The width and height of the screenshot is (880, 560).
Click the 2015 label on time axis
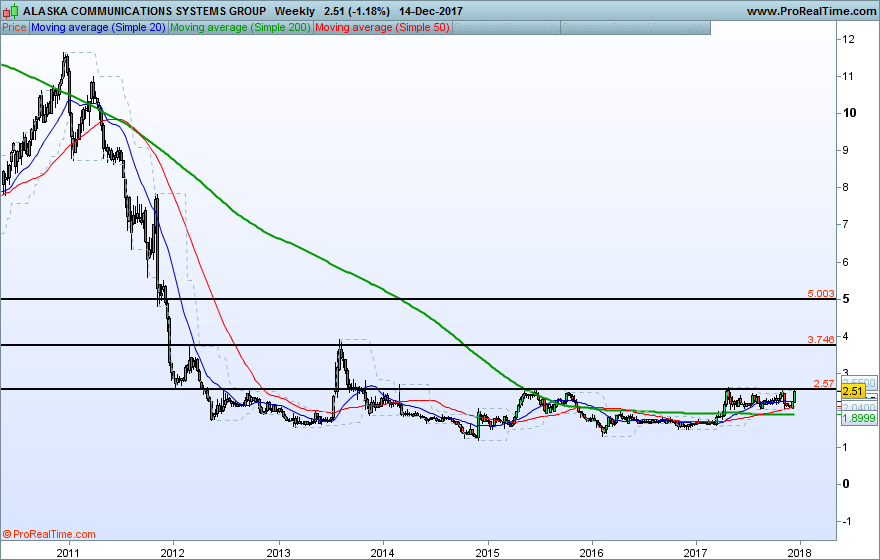(487, 553)
